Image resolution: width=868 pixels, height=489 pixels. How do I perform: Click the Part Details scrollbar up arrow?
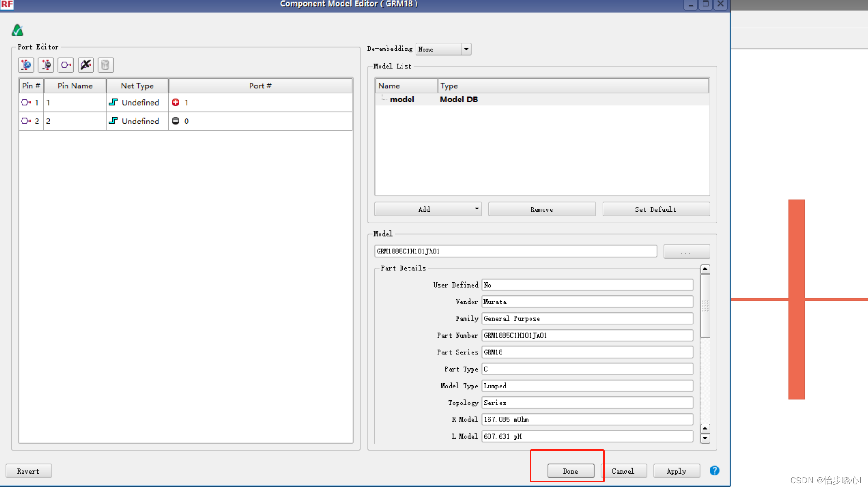pos(705,269)
